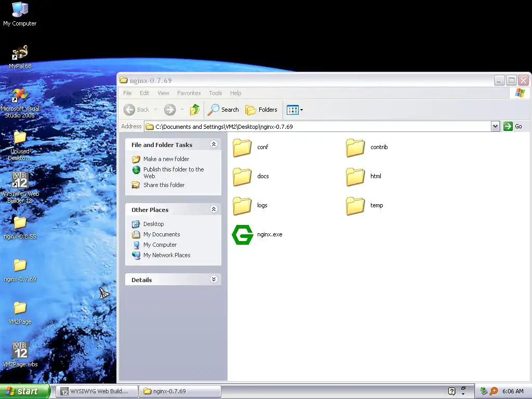The width and height of the screenshot is (532, 399).
Task: Select the temp folder
Action: tap(365, 206)
